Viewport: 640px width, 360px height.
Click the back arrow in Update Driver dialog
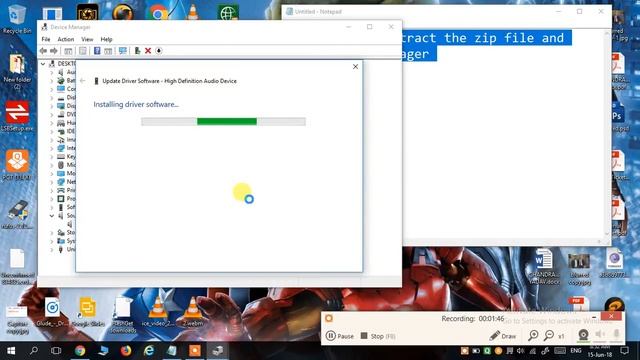82,81
